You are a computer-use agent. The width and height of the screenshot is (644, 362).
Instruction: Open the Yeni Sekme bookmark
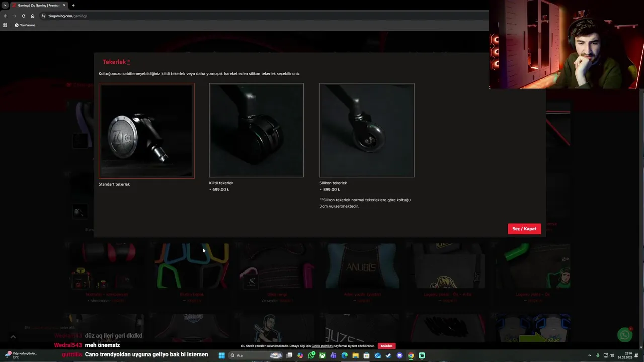coord(25,25)
